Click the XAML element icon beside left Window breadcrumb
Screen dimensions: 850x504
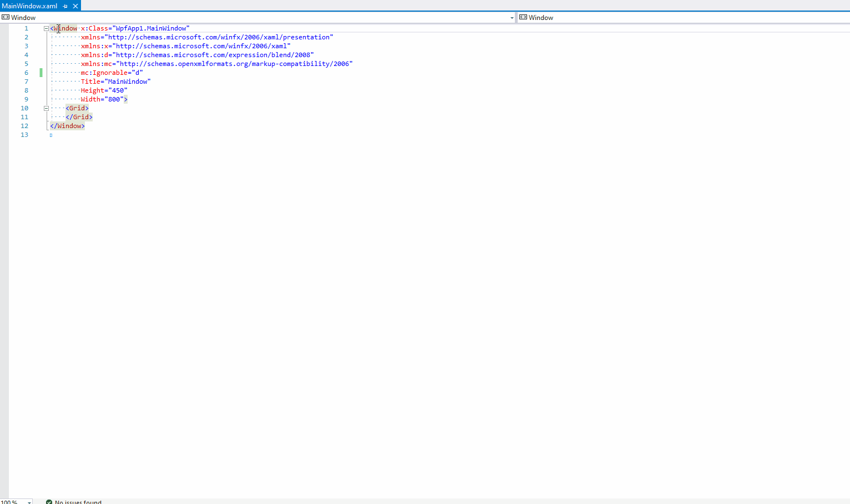(x=6, y=17)
